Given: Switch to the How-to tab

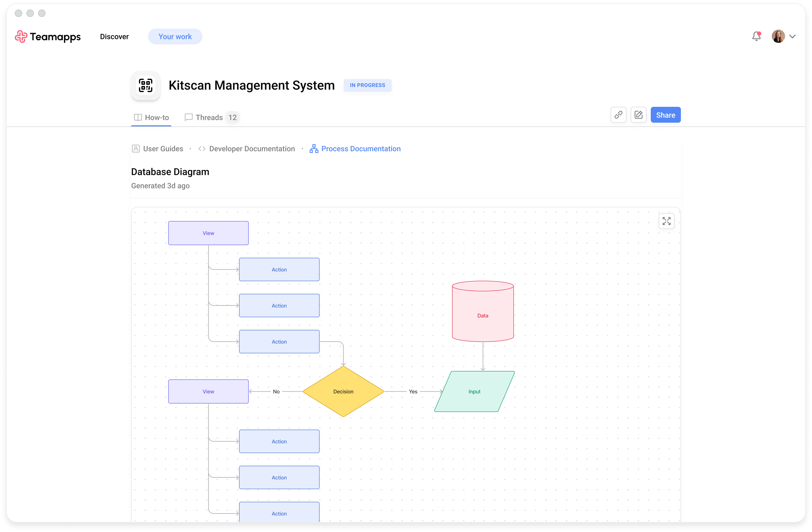Looking at the screenshot, I should tap(152, 117).
